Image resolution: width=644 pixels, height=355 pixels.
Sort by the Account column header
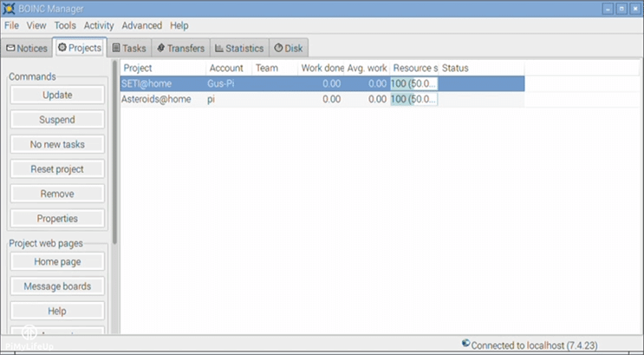(x=228, y=68)
